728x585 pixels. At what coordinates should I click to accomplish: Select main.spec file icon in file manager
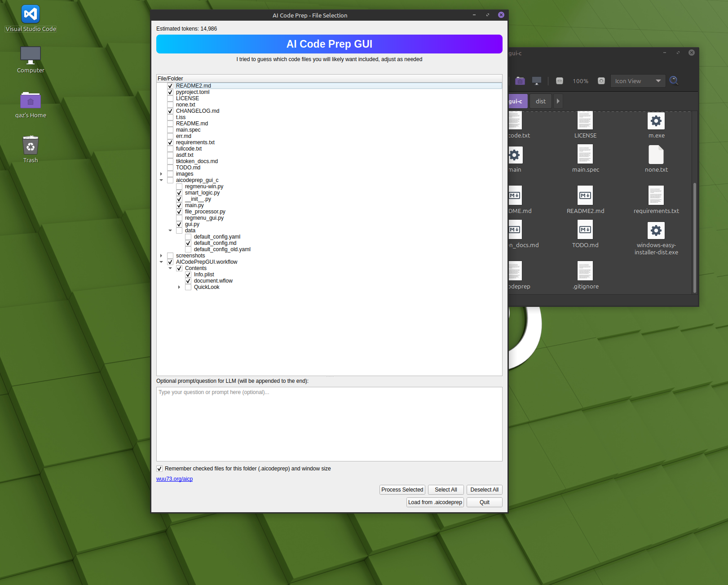[585, 155]
